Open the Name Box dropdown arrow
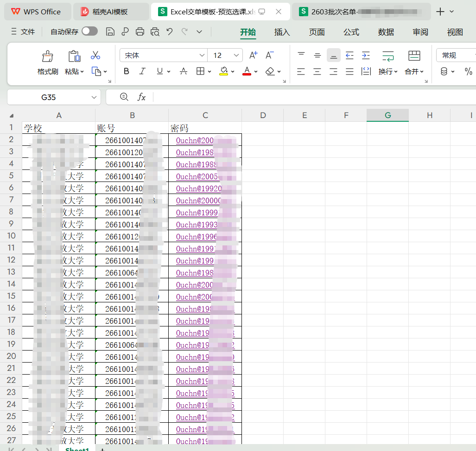476x451 pixels. pos(94,97)
